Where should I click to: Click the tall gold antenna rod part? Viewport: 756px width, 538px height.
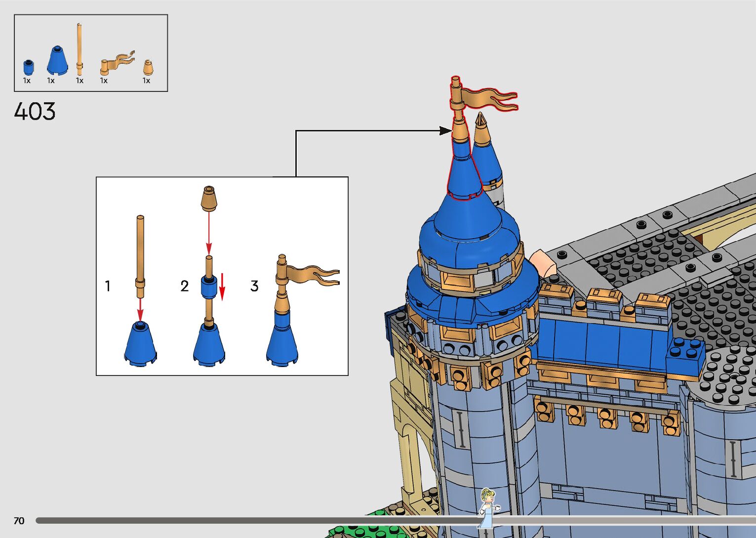79,47
